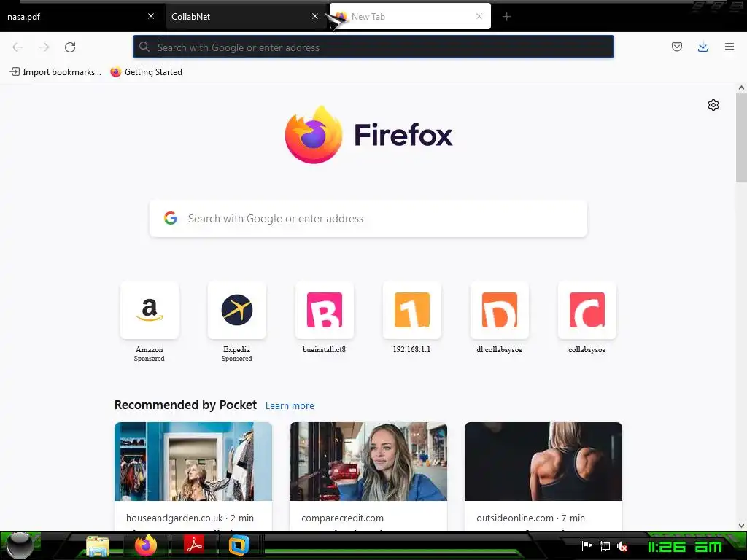This screenshot has height=560, width=747.
Task: Click the address bar search magnifier icon
Action: (x=144, y=47)
